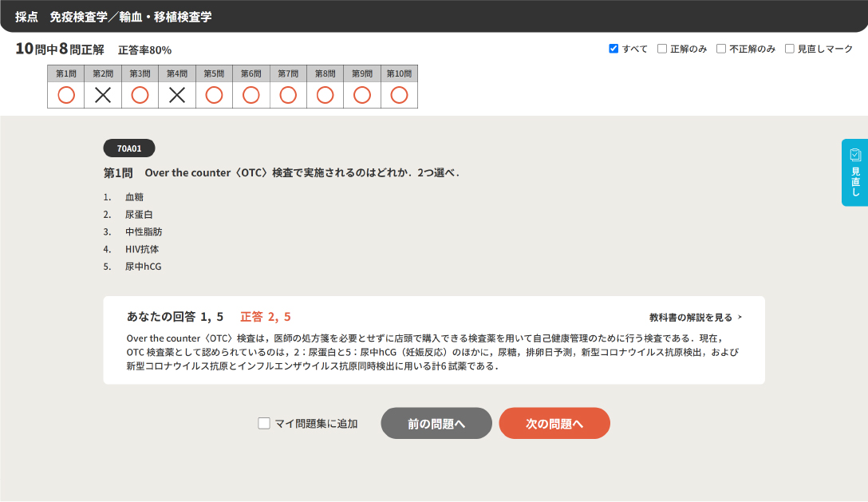Switch to the 第8問 header tab
This screenshot has width=868, height=502.
325,73
